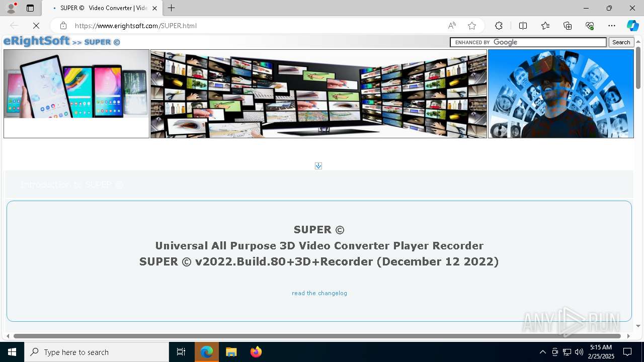Click the scroll up arrow
Viewport: 644px width, 362px height.
click(x=638, y=42)
